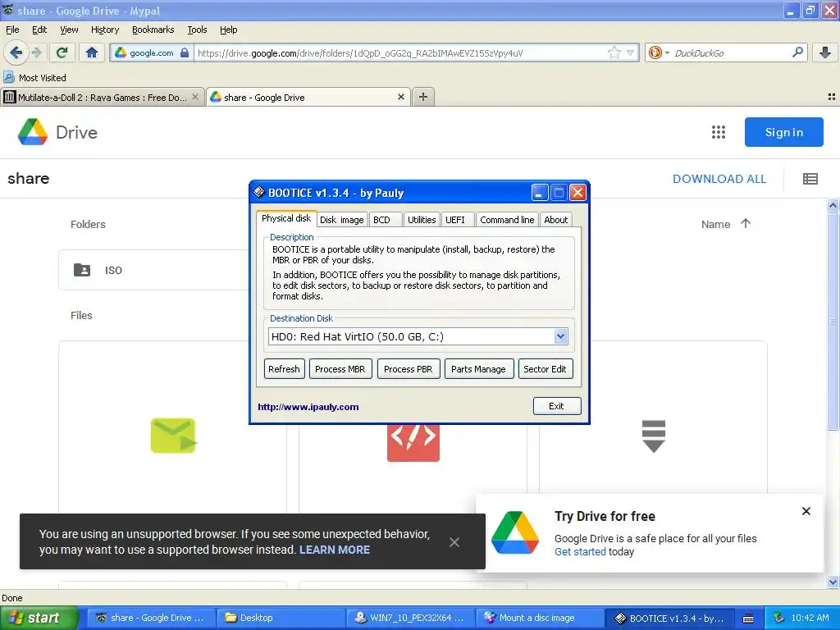Open the list all tabs icon
The width and height of the screenshot is (840, 630).
click(832, 97)
